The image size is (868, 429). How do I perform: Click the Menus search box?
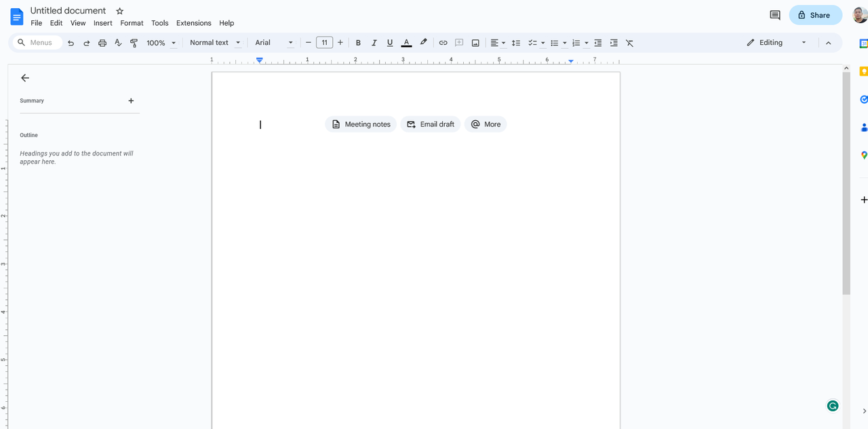[37, 43]
